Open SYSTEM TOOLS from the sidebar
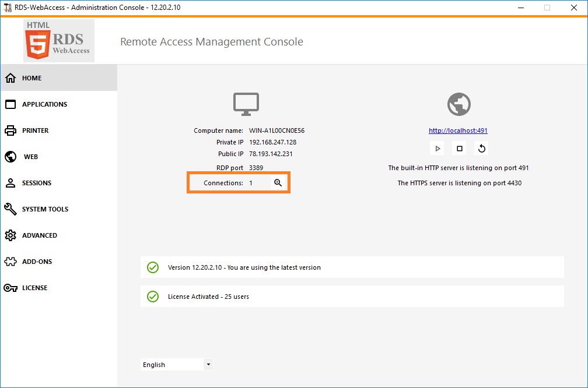Screen dimensions: 588x388 click(x=59, y=209)
